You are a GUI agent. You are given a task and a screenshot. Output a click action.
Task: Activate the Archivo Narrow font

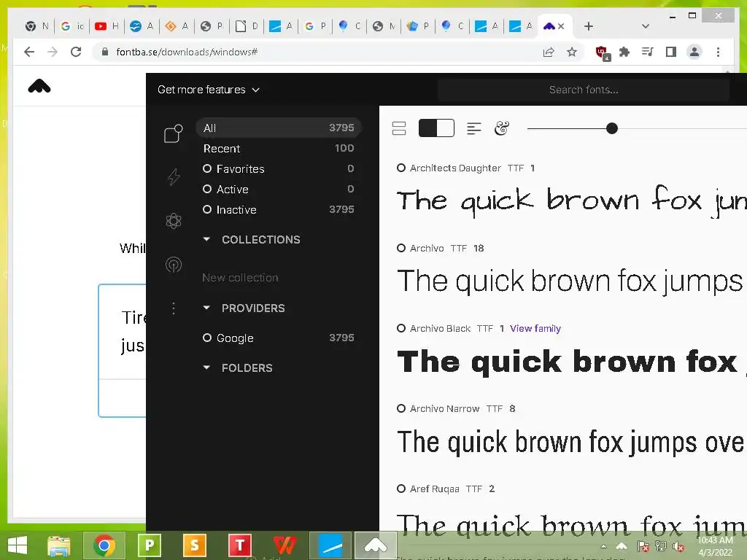point(401,408)
